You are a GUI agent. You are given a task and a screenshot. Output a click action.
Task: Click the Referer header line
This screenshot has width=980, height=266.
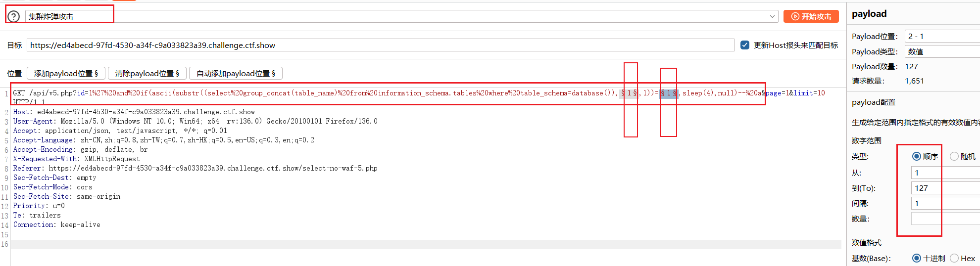[196, 168]
